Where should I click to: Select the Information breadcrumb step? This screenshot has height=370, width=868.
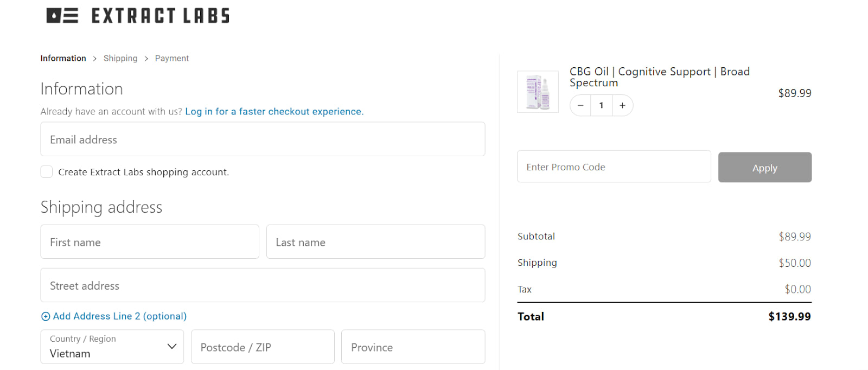click(63, 58)
